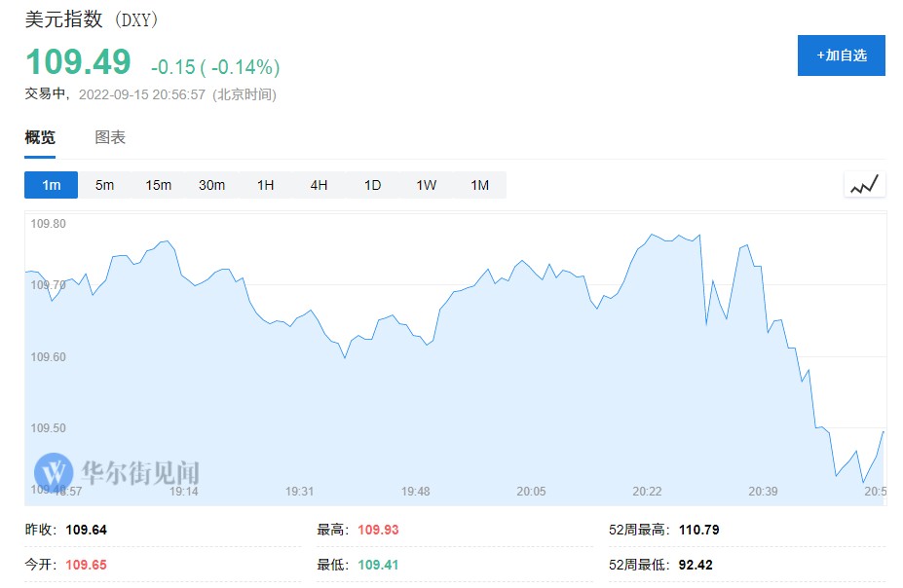Switch to the 1W weekly view
Image resolution: width=903 pixels, height=588 pixels.
coord(426,185)
